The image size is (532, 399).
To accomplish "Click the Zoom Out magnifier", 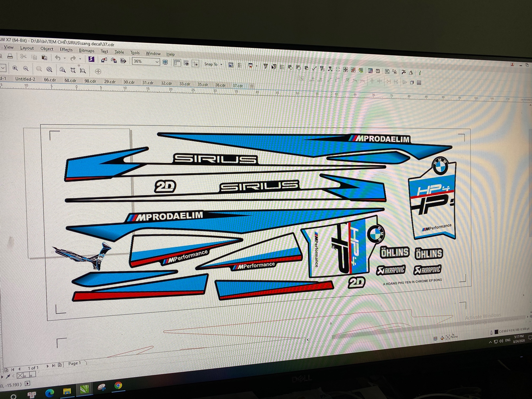I will point(26,69).
